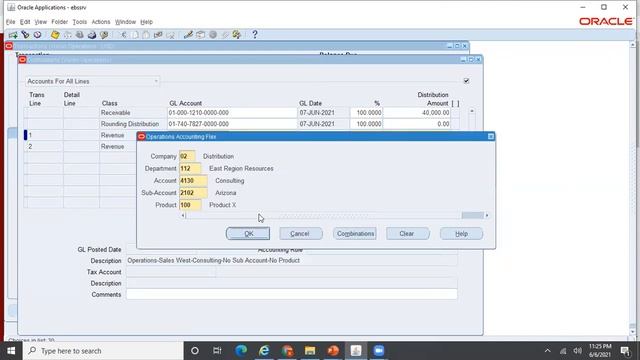
Task: Click the Clear Record toolbar icon
Action: (158, 35)
